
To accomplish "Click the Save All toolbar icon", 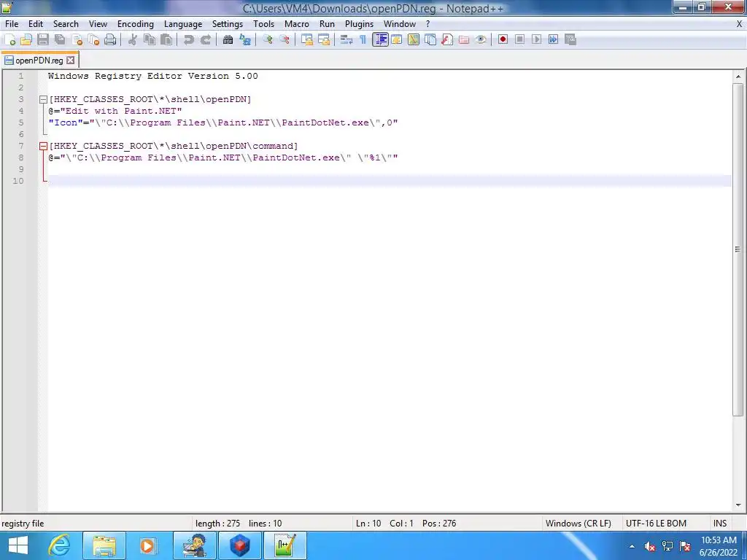I will pyautogui.click(x=60, y=39).
